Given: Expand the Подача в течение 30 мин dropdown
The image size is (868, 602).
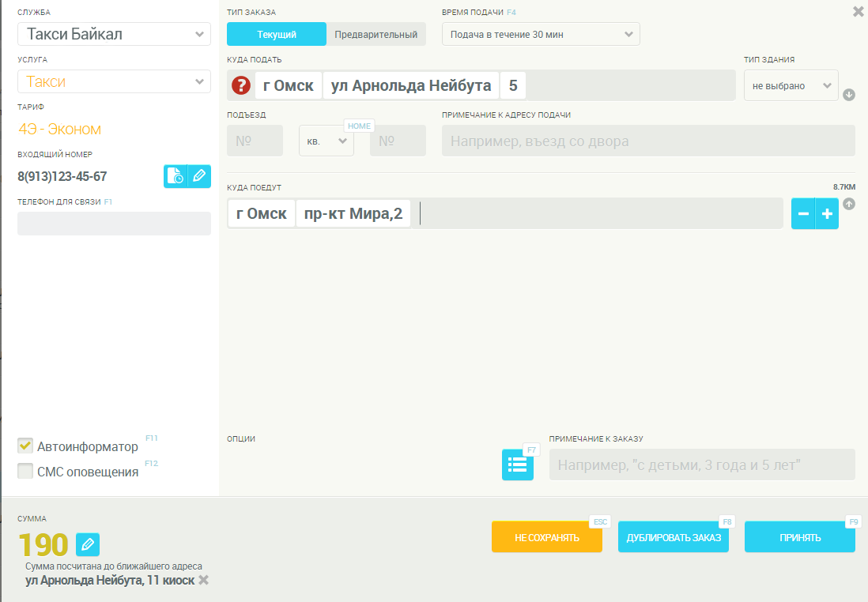Looking at the screenshot, I should (541, 34).
